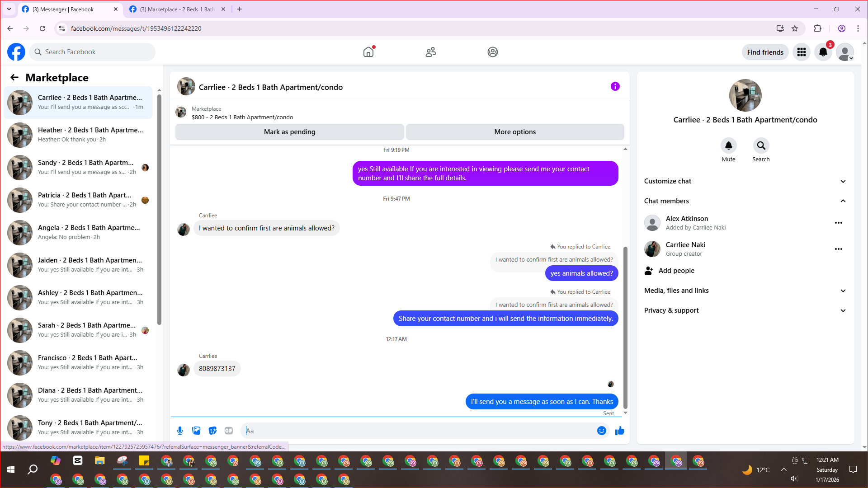Search in conversation using magnifier icon
868x488 pixels.
pos(761,145)
